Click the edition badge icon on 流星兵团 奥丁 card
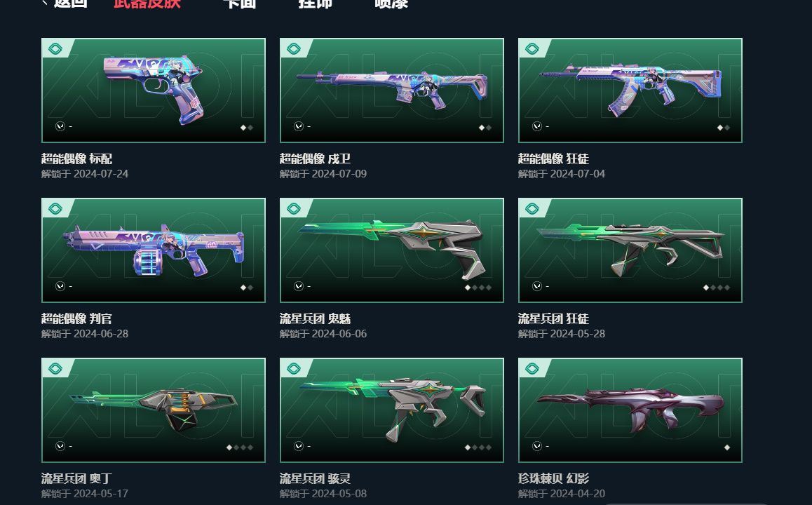The image size is (812, 505). [x=55, y=369]
